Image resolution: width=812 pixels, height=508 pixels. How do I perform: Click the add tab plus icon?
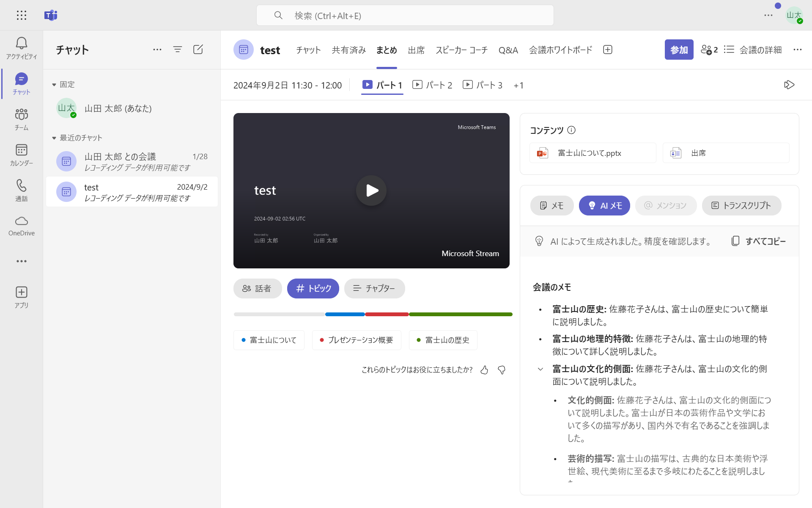608,50
